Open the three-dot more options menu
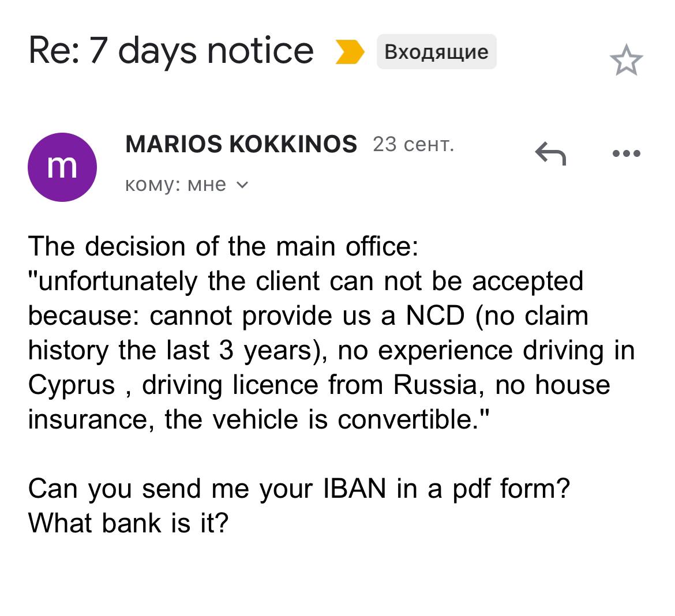The height and width of the screenshot is (616, 675). (626, 153)
